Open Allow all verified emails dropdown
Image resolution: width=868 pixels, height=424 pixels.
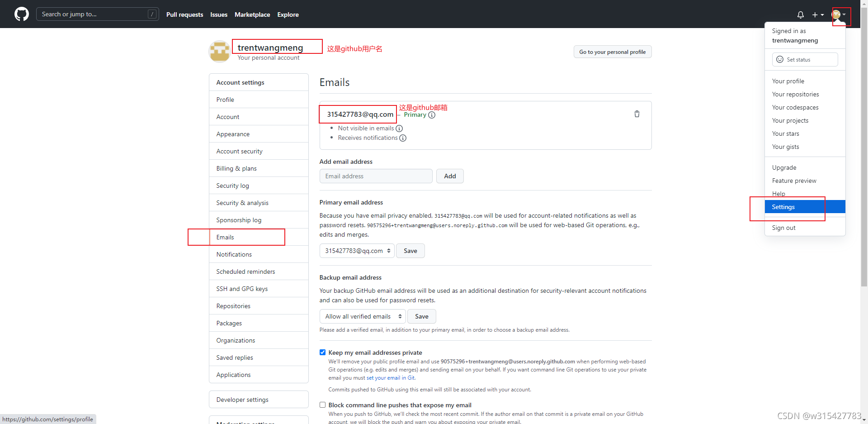pyautogui.click(x=363, y=316)
